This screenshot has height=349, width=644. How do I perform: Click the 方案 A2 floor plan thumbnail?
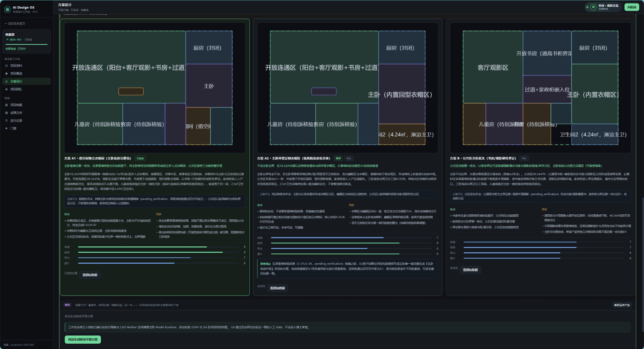(347, 88)
